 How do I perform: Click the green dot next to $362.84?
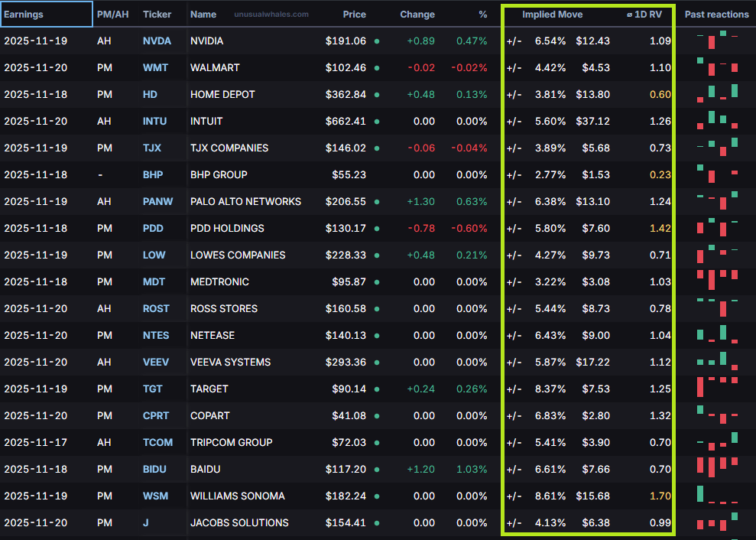point(377,95)
